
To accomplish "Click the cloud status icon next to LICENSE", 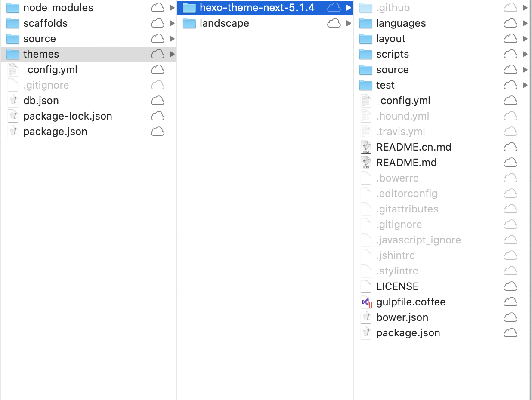I will coord(510,286).
